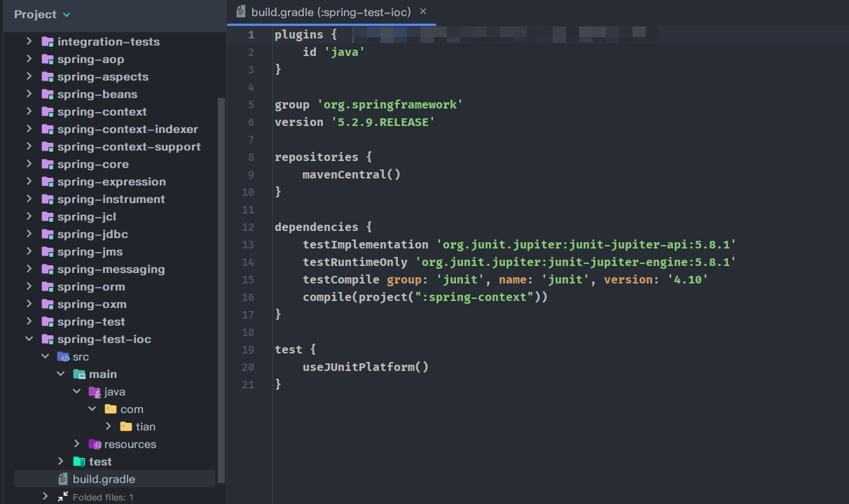Click the build.gradle file icon in tree
Image resolution: width=849 pixels, height=504 pixels.
[x=63, y=479]
